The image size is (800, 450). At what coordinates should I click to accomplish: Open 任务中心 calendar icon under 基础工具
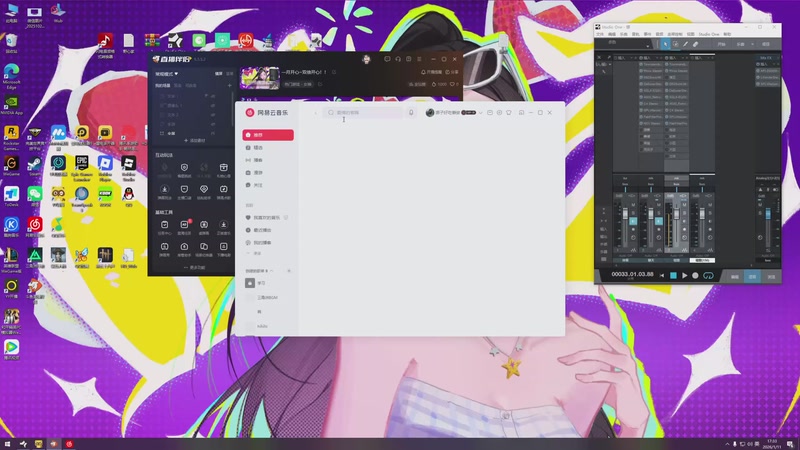pos(165,224)
